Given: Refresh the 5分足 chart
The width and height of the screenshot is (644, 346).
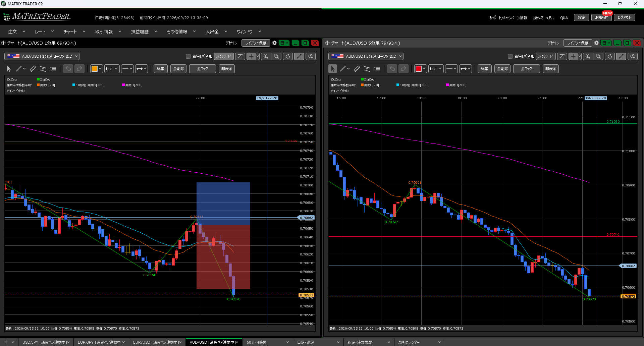Looking at the screenshot, I should click(x=610, y=56).
